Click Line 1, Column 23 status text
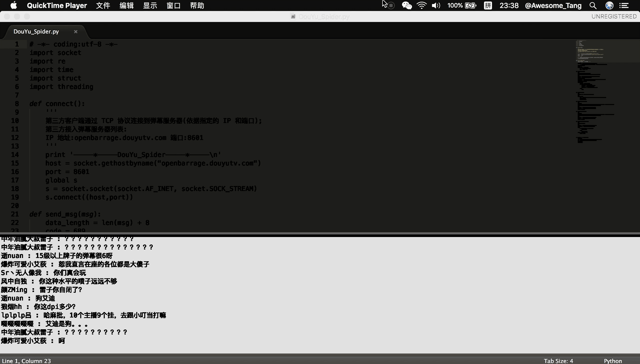640x364 pixels. click(26, 361)
